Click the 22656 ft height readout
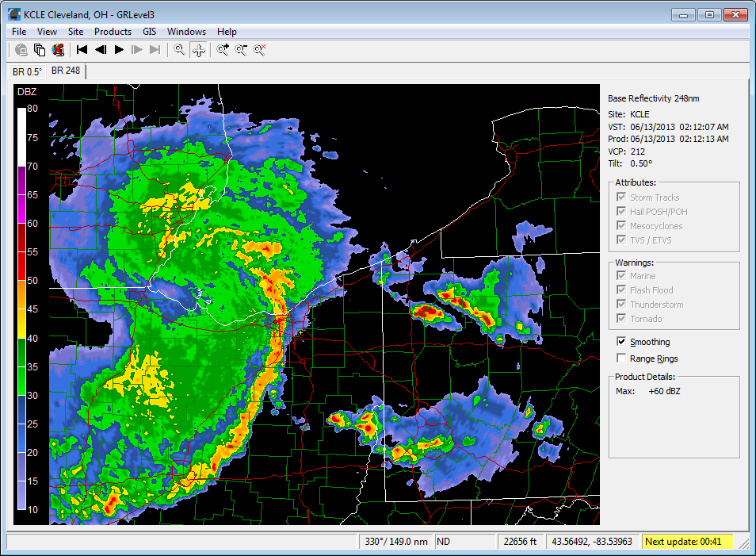The height and width of the screenshot is (556, 756). [520, 542]
